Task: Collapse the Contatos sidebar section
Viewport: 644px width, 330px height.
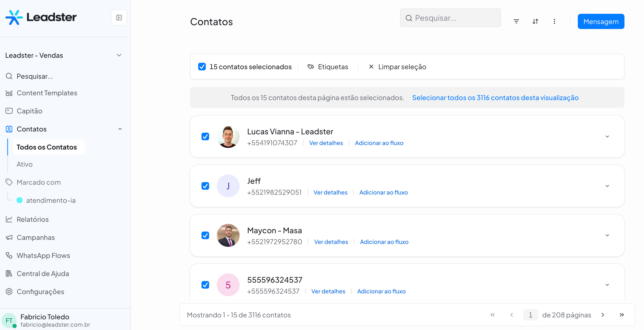Action: [120, 129]
